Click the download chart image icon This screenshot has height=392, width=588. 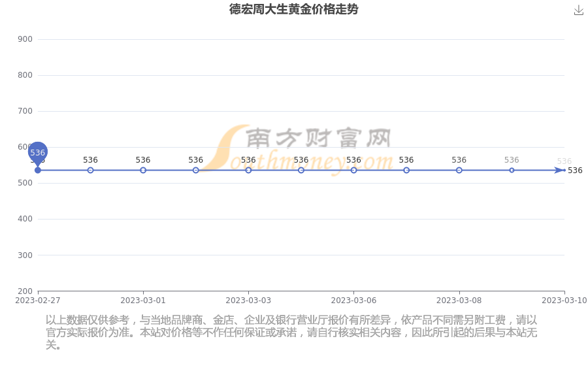click(x=579, y=10)
